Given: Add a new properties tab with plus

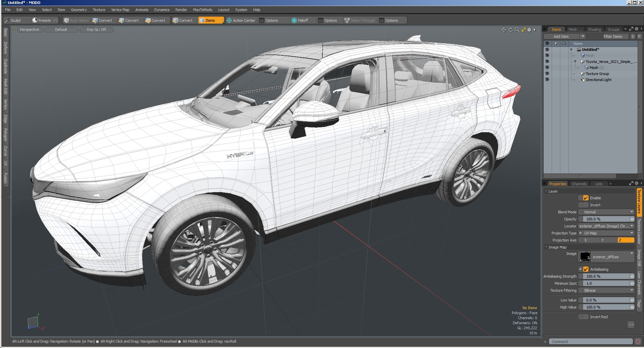Looking at the screenshot, I should [x=610, y=184].
